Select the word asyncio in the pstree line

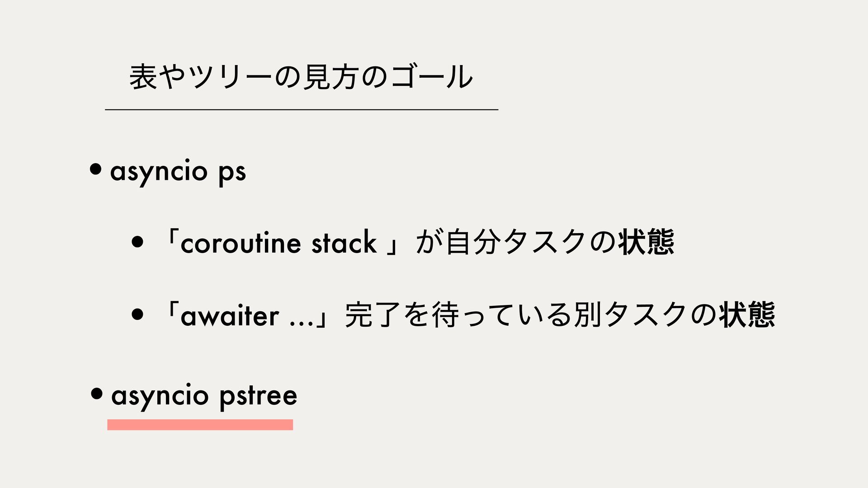(160, 396)
